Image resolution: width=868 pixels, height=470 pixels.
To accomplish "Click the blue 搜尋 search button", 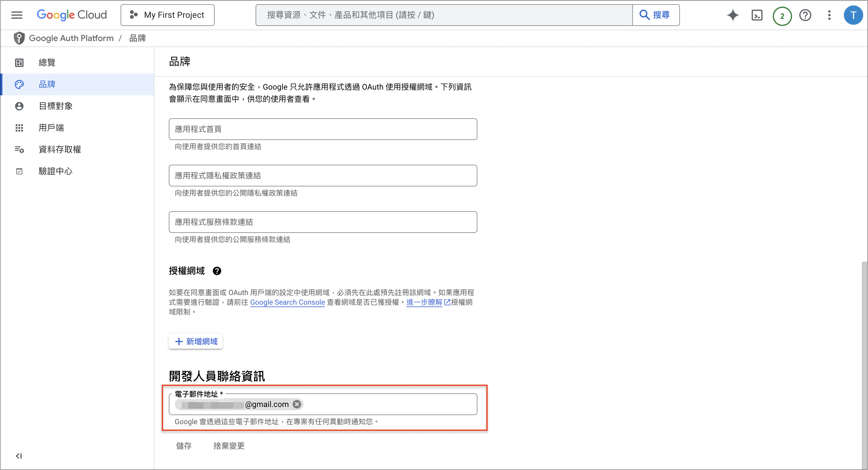I will [x=656, y=15].
